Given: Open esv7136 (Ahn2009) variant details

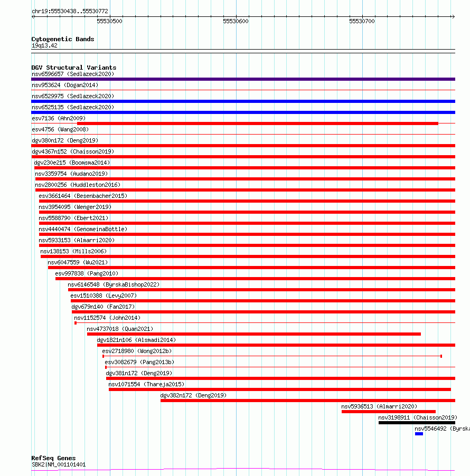Looking at the screenshot, I should [59, 118].
